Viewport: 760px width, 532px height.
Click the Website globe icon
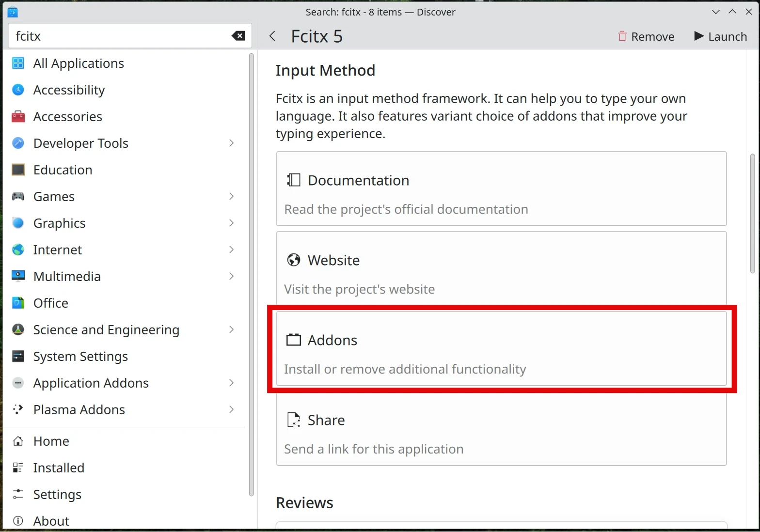coord(294,260)
